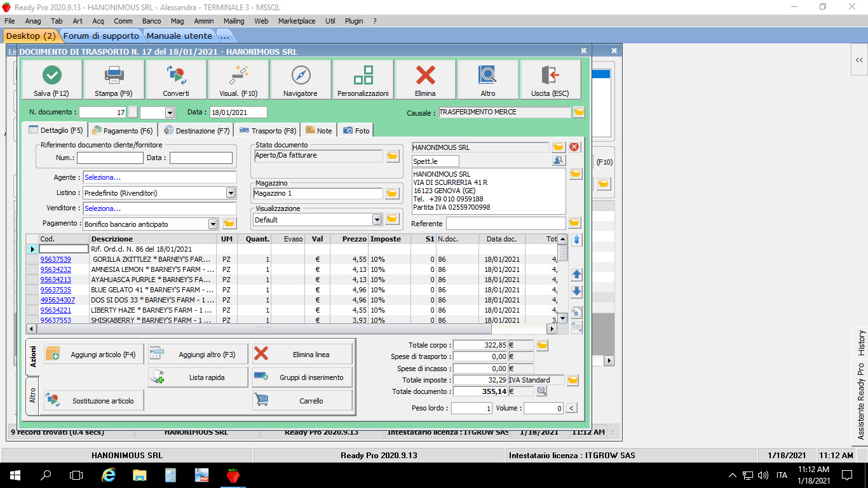Click the row sort up-down arrows icon
868x488 pixels.
(x=577, y=240)
